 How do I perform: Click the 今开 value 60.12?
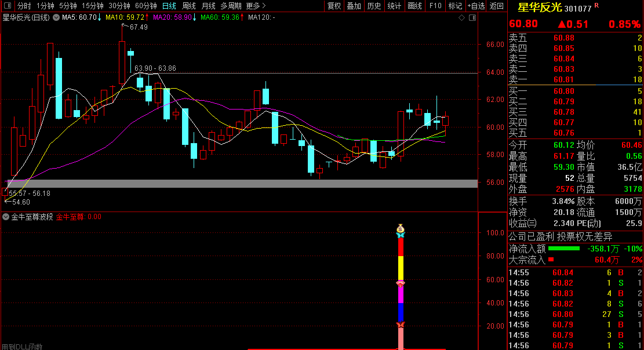point(564,145)
